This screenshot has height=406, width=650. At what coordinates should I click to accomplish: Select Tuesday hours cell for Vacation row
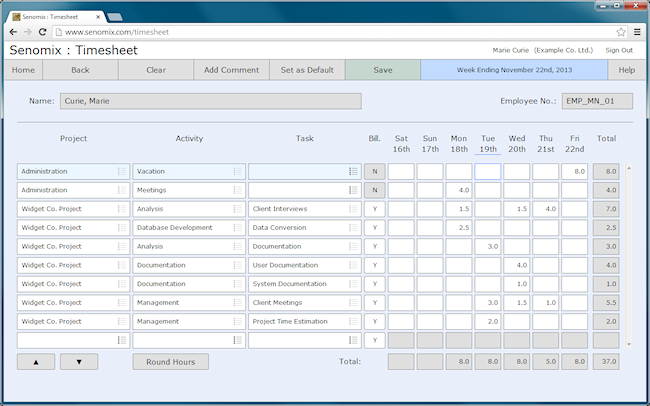click(488, 171)
